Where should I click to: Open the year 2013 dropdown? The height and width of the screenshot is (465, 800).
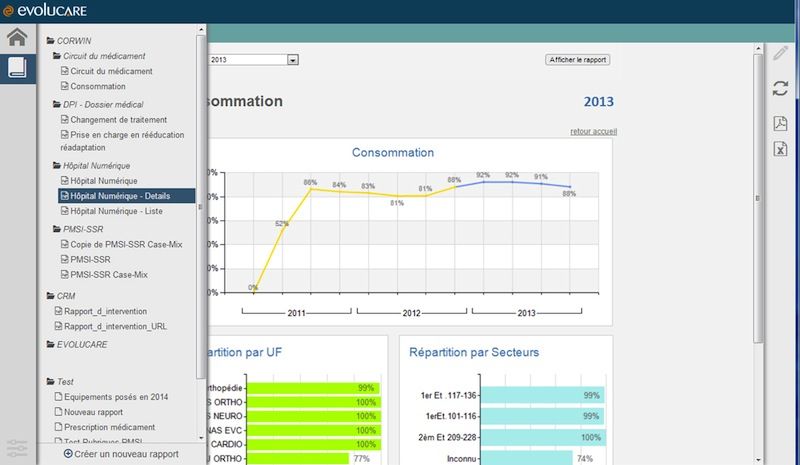(293, 60)
